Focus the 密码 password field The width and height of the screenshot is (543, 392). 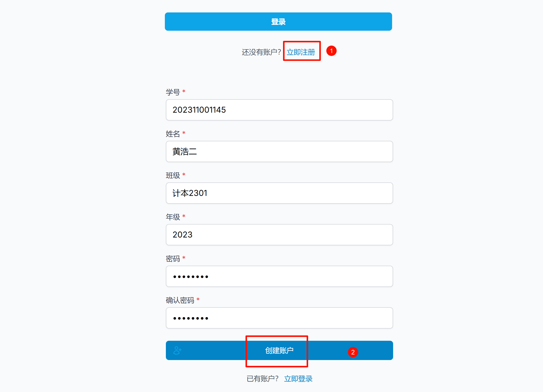(279, 276)
